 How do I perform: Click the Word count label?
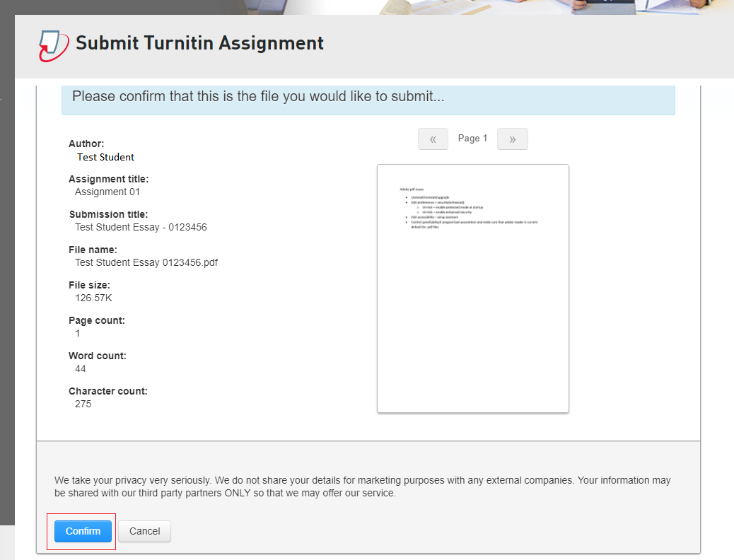(98, 356)
